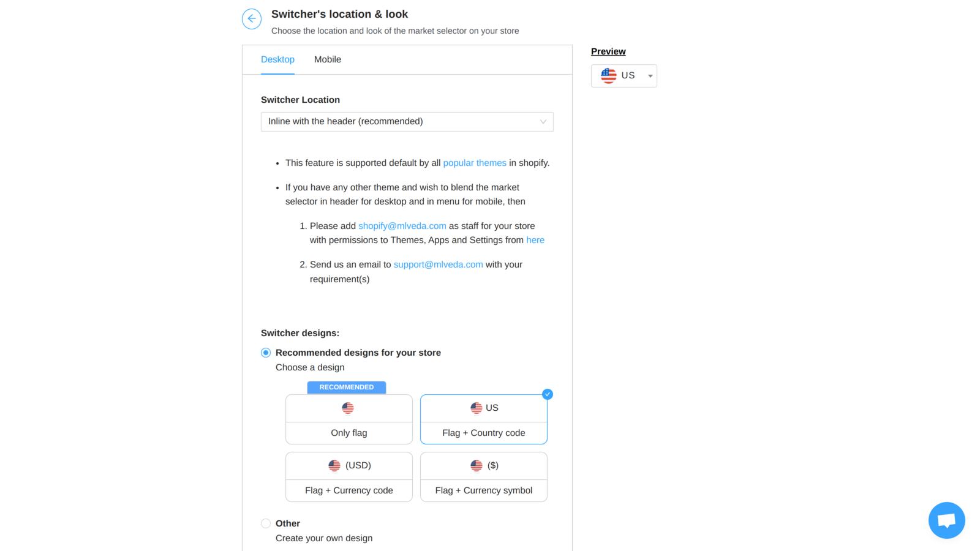This screenshot has height=551, width=980.
Task: Open the Switcher Location dropdown
Action: 407,121
